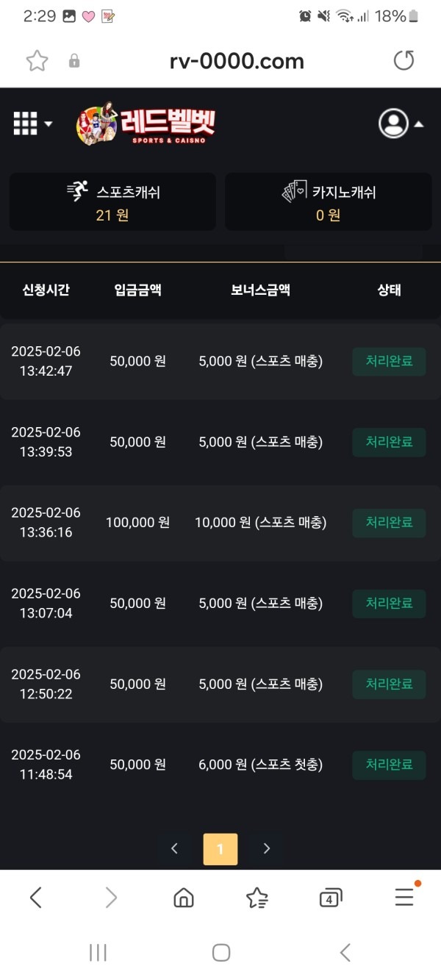Tap the rv-0000.com address bar
441x980 pixels.
236,61
